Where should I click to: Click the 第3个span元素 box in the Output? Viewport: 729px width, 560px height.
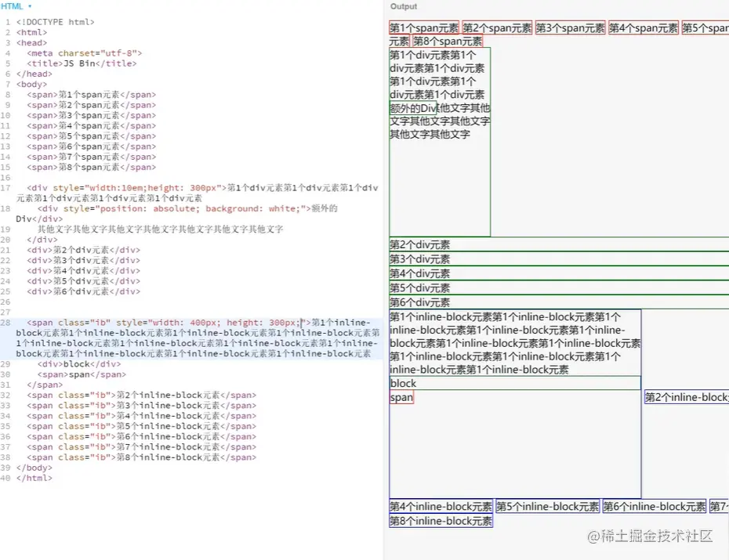[571, 28]
